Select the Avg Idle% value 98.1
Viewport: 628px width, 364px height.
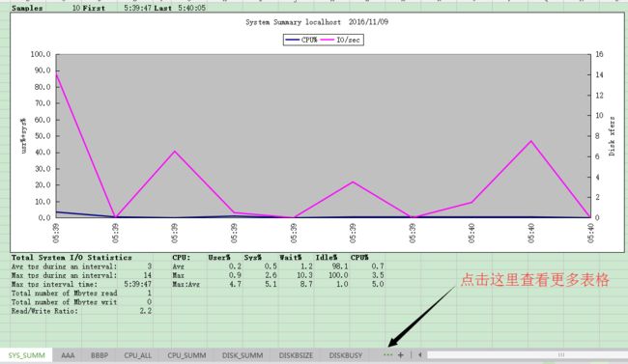340,266
